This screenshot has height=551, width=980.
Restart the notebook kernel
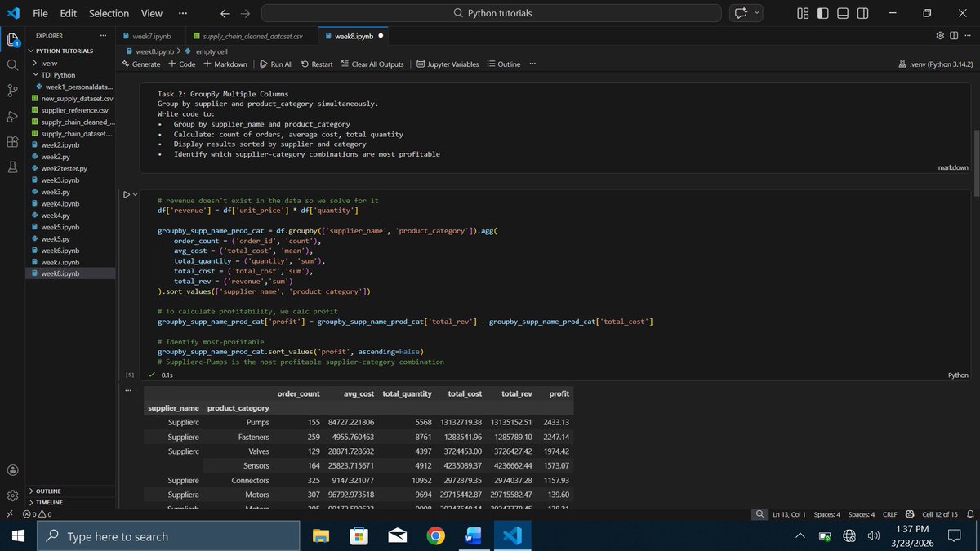click(x=317, y=64)
